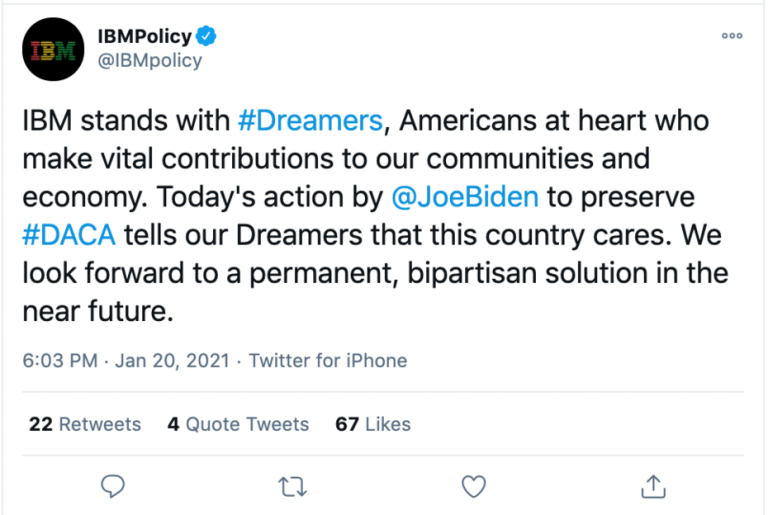Click 'near future.' at the tweet's end

tap(98, 311)
